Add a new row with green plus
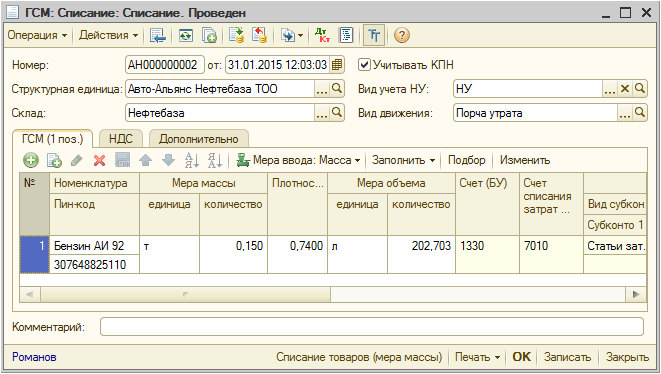The width and height of the screenshot is (661, 374). click(31, 160)
